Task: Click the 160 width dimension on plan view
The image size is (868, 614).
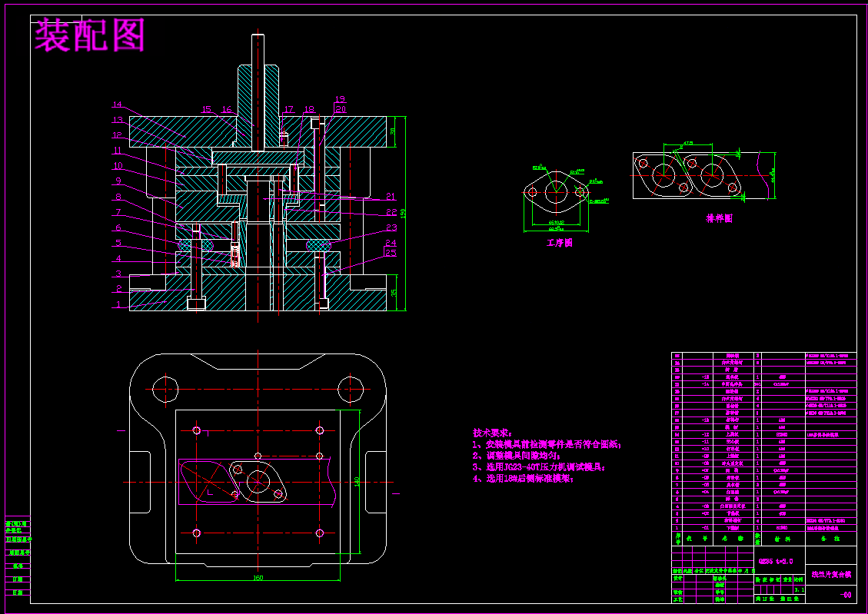Action: pos(258,578)
